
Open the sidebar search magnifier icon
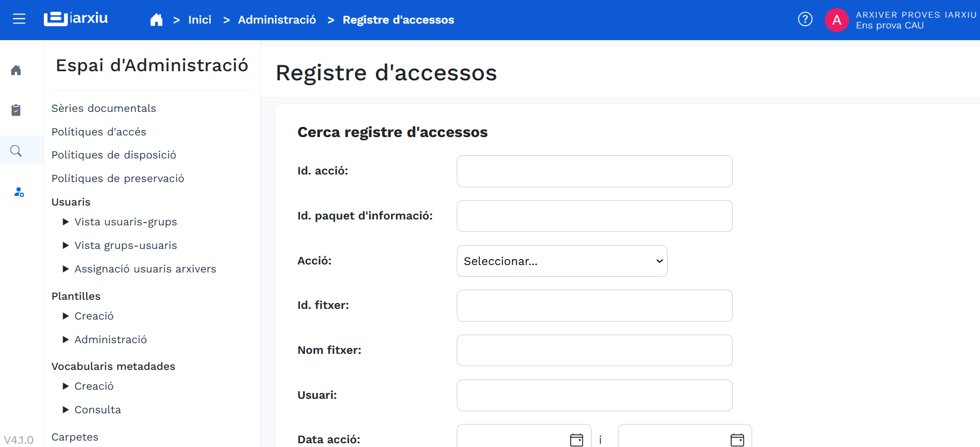coord(16,150)
